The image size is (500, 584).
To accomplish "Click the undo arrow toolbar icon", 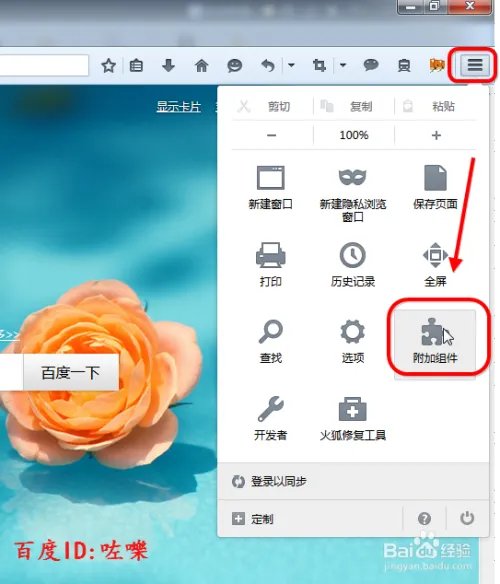I will pyautogui.click(x=268, y=66).
